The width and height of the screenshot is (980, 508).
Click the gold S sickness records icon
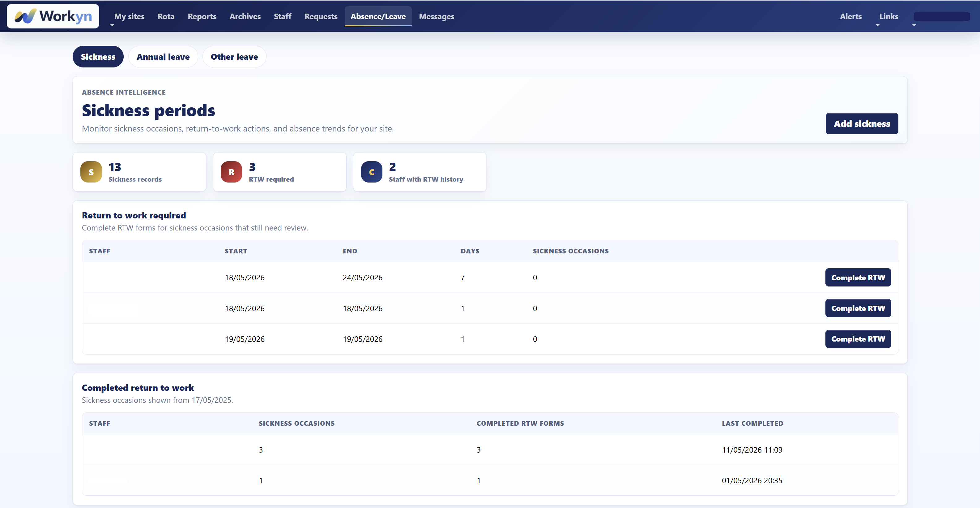91,172
